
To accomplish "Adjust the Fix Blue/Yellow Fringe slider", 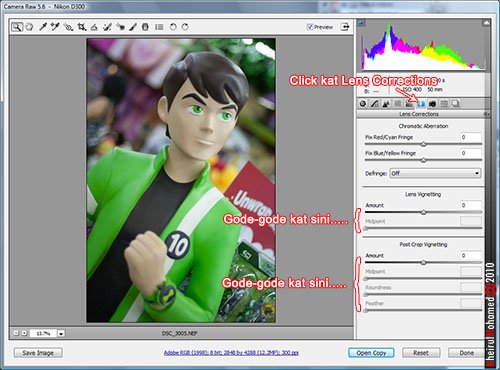I will (423, 160).
